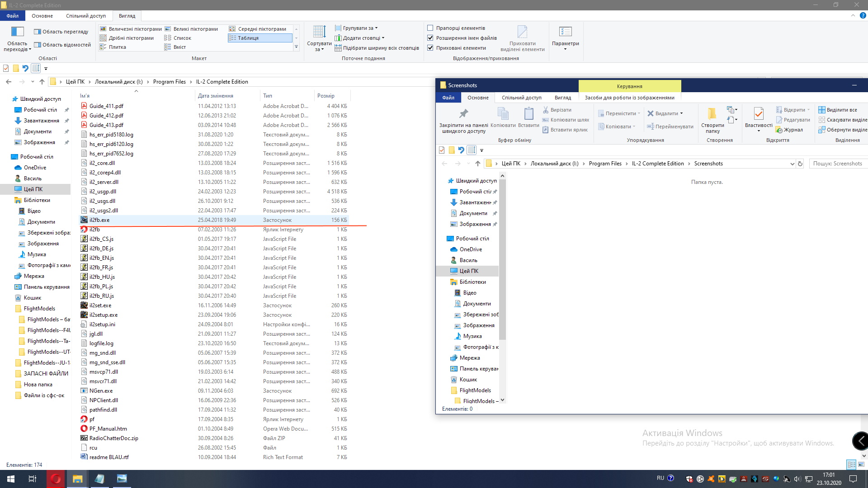Click the refresh icon beside Screenshots address bar
868x488 pixels.
tap(800, 164)
